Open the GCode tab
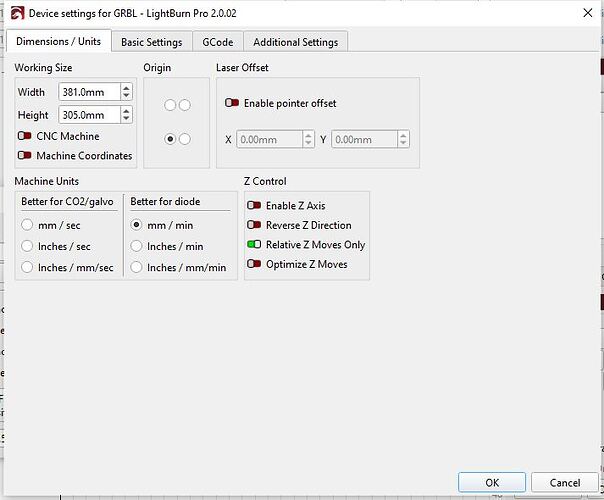The width and height of the screenshot is (604, 500). point(218,42)
